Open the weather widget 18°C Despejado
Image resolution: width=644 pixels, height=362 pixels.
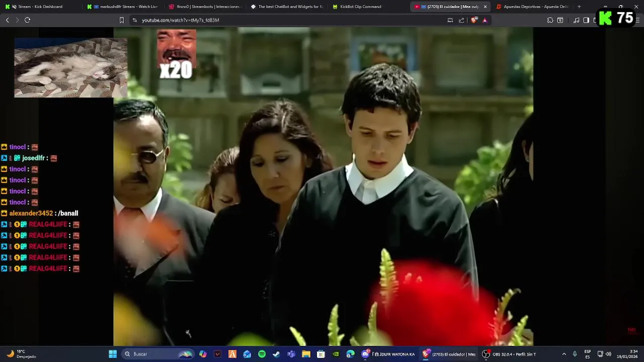(22, 354)
